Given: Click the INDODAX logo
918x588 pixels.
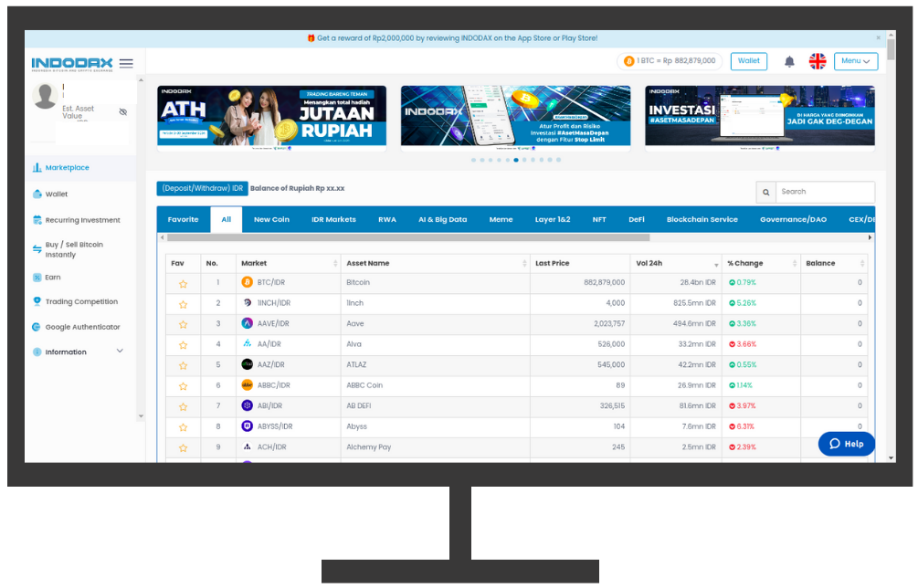Looking at the screenshot, I should (x=72, y=63).
